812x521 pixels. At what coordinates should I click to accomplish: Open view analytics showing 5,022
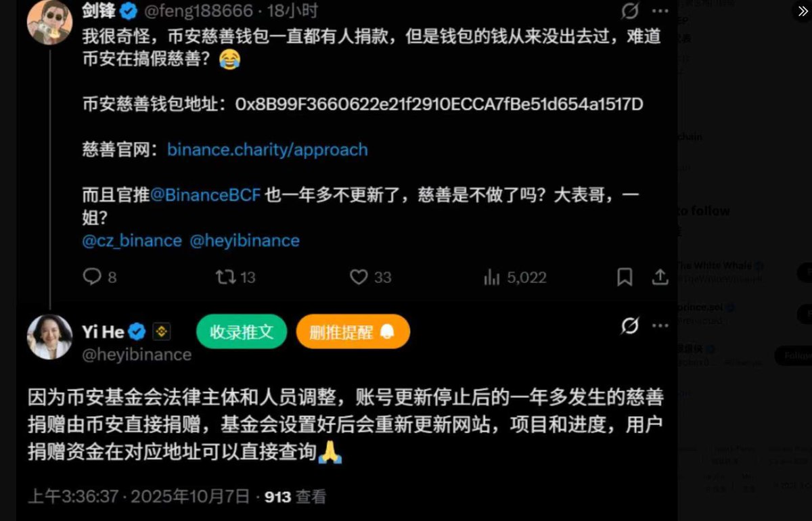click(x=492, y=277)
